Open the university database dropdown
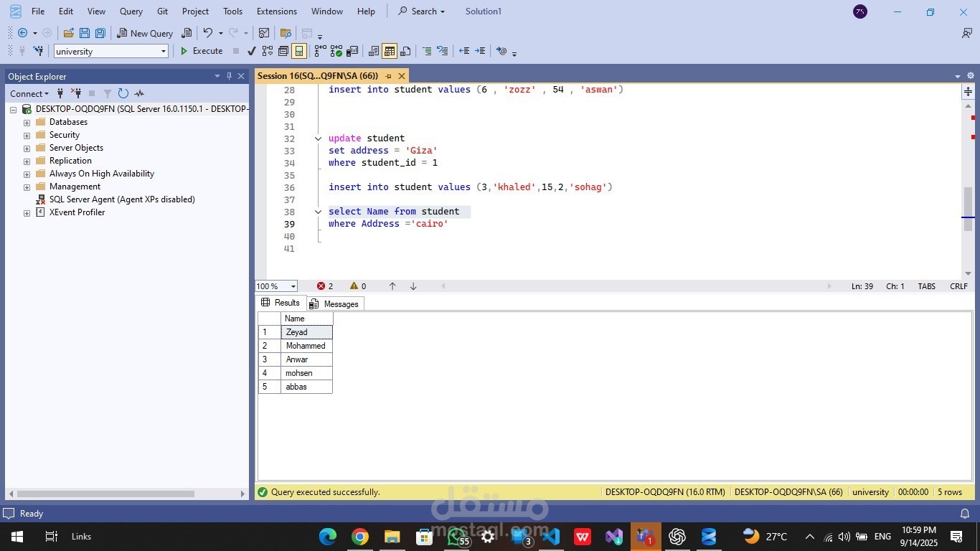This screenshot has width=980, height=551. (164, 51)
